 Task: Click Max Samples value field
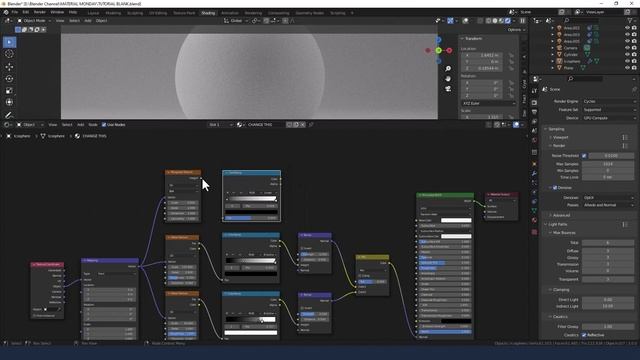tap(608, 164)
